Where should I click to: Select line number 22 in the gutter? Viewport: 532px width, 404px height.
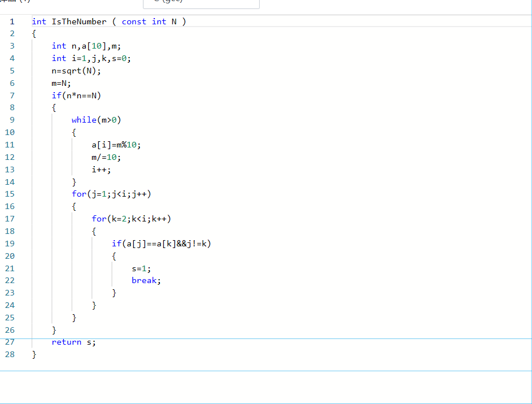click(10, 280)
